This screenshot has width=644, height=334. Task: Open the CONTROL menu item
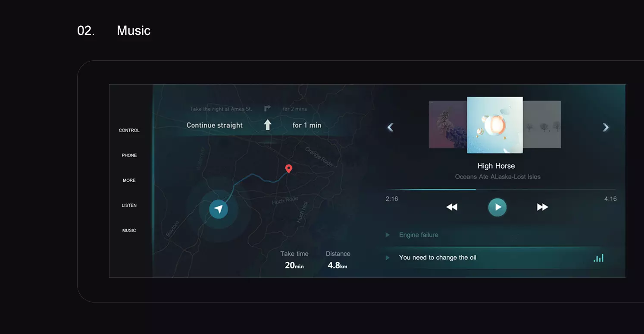[x=129, y=130]
